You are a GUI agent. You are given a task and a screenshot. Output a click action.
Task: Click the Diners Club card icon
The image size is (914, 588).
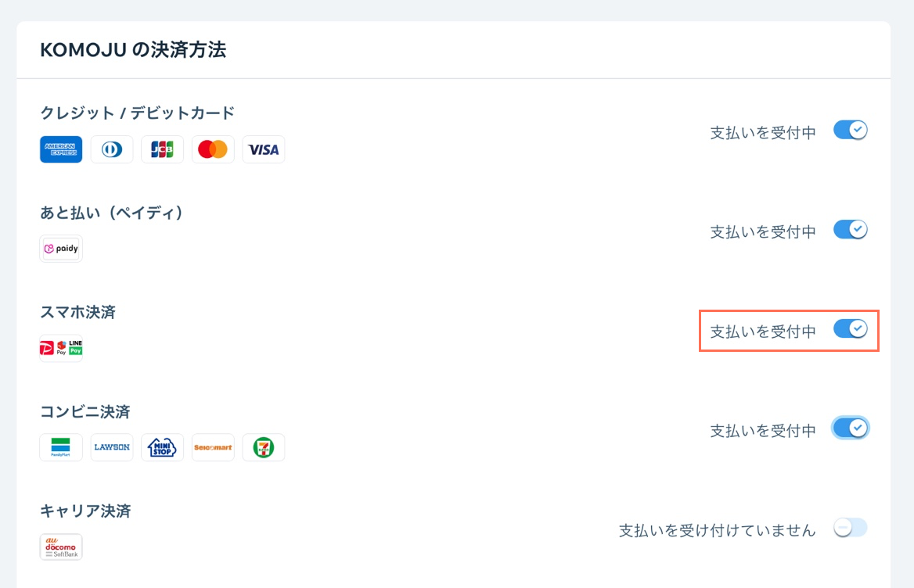click(112, 149)
